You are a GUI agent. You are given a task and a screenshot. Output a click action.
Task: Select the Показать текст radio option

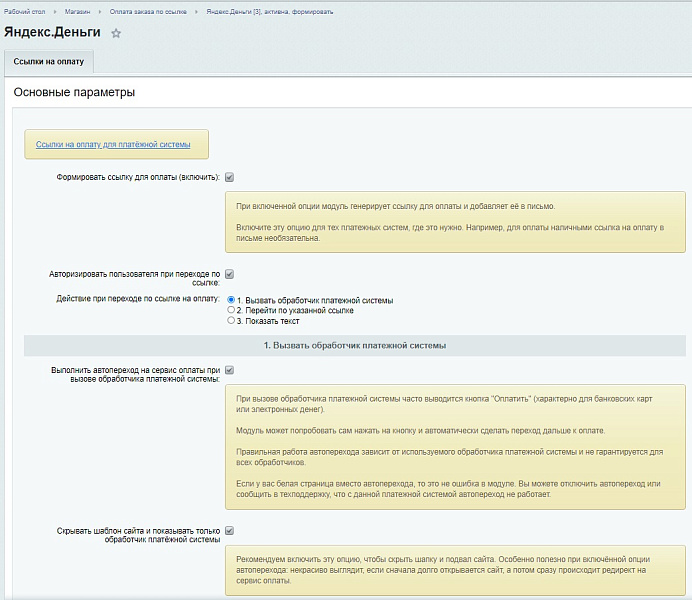[232, 321]
